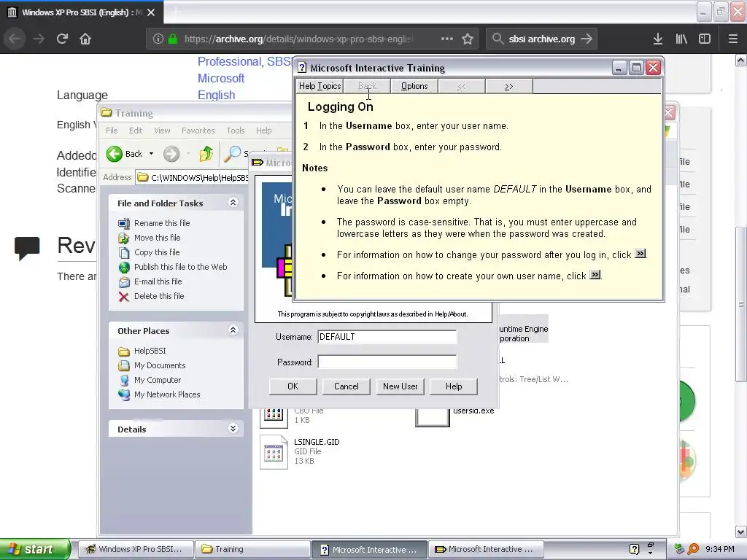Open the View menu in Training window
747x560 pixels.
click(x=162, y=131)
